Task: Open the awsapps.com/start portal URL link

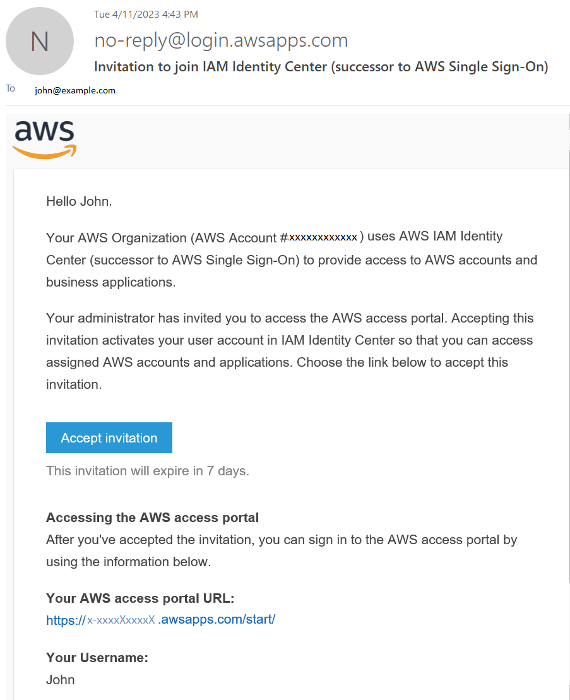Action: click(x=161, y=620)
